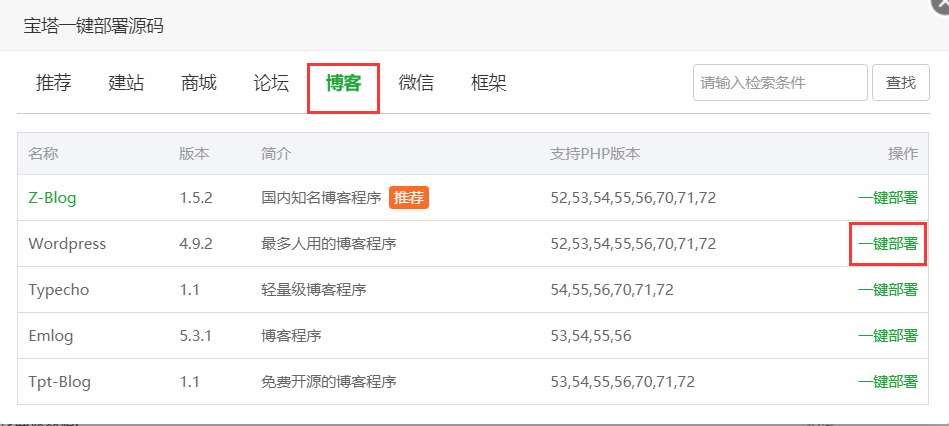Switch to the 微信 tab
The image size is (949, 426).
point(416,83)
